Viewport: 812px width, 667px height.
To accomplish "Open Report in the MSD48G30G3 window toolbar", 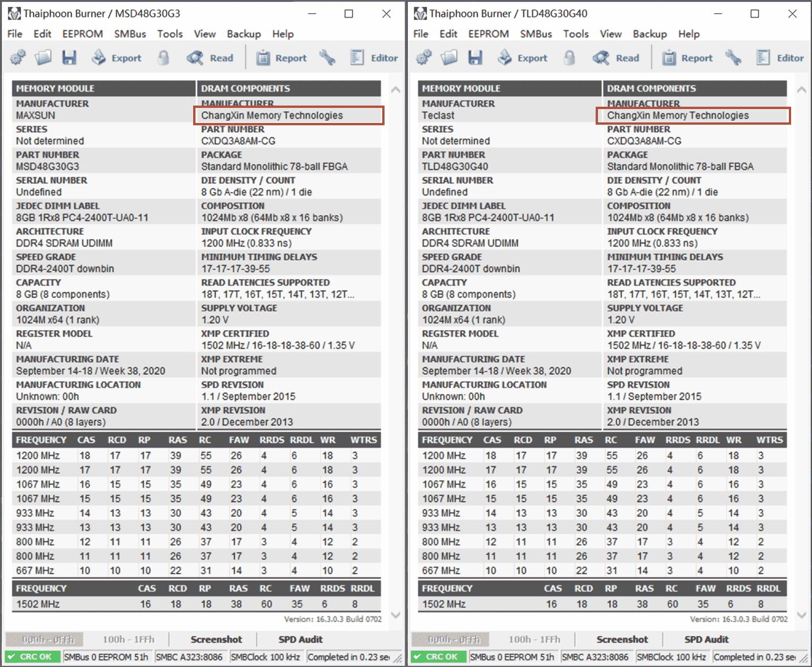I will click(x=281, y=57).
